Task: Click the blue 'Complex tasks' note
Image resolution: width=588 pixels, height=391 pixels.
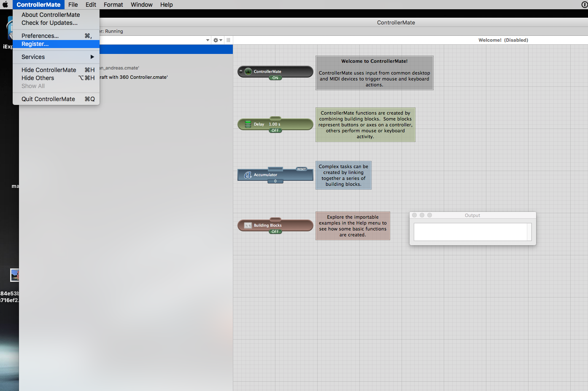Action: 343,175
